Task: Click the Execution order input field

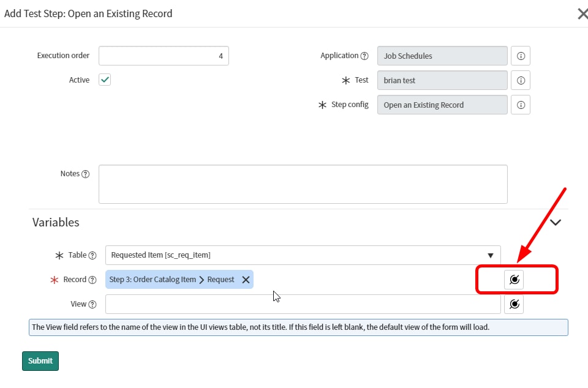Action: tap(164, 55)
